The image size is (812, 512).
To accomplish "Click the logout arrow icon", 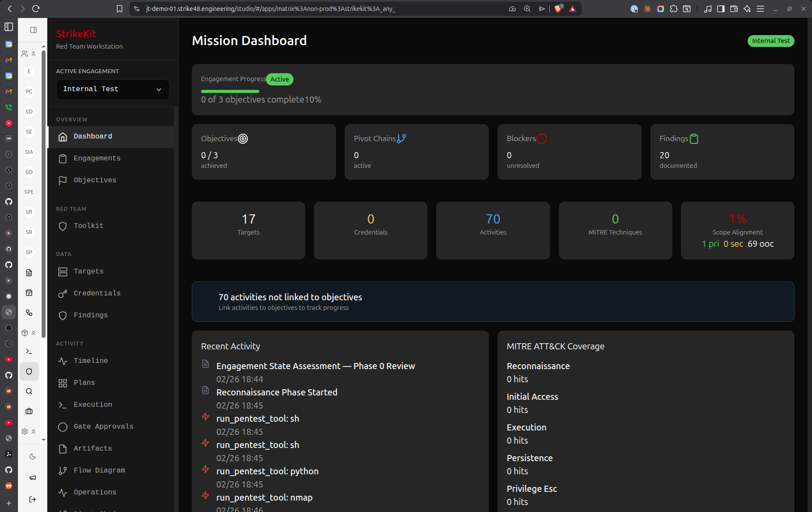I will click(32, 499).
